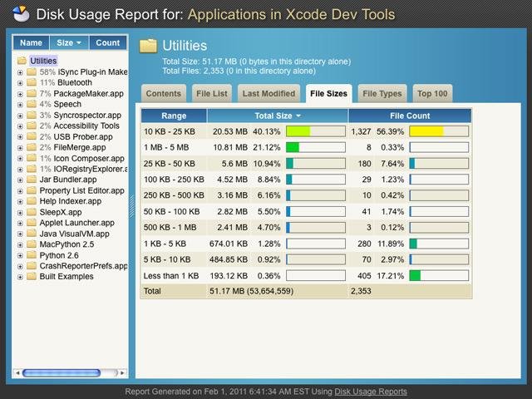Click the tree scrollbar left arrow
This screenshot has height=399, width=532.
(17, 373)
